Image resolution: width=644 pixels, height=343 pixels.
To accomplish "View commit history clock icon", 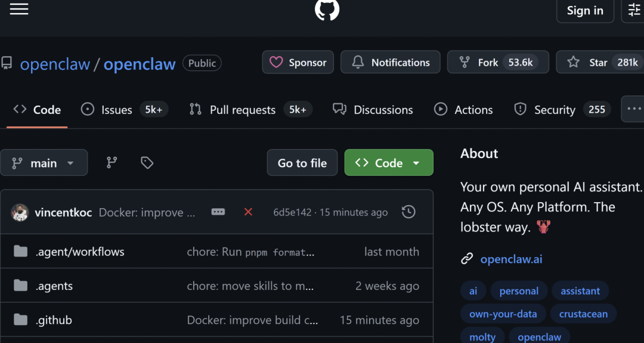I will [x=408, y=212].
